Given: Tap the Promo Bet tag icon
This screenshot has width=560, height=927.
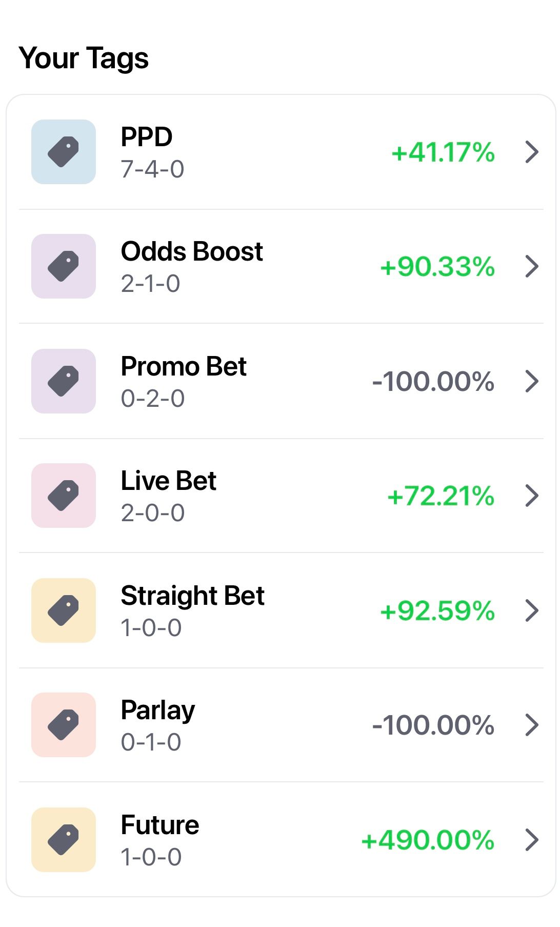Looking at the screenshot, I should point(64,381).
